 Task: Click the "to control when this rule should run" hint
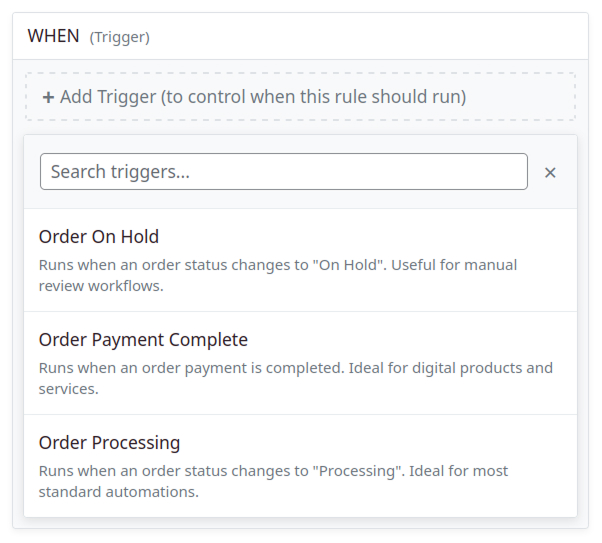click(313, 97)
